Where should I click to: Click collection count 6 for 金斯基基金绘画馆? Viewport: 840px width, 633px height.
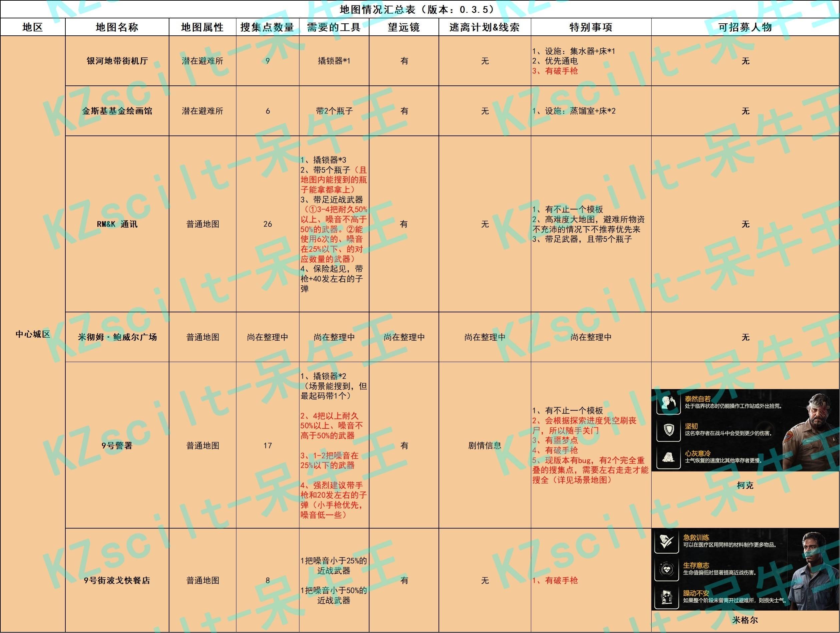click(x=268, y=111)
